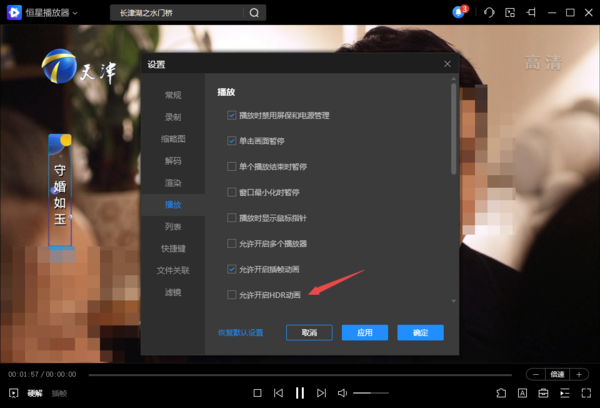Decrease playback speed with minus button
The width and height of the screenshot is (600, 408).
coord(536,374)
